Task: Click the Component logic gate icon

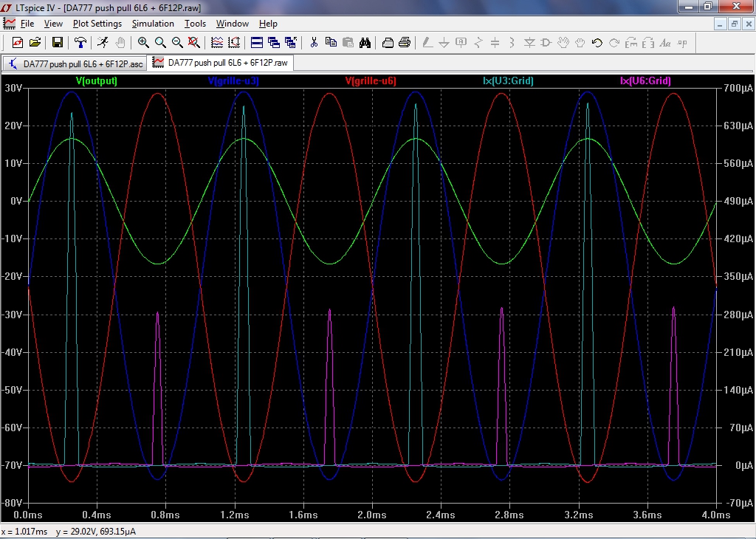Action: click(546, 43)
